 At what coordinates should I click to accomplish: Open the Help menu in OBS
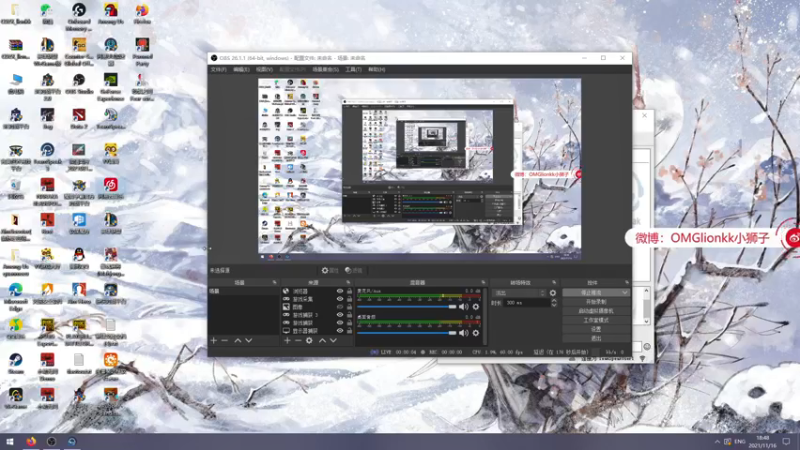point(377,69)
